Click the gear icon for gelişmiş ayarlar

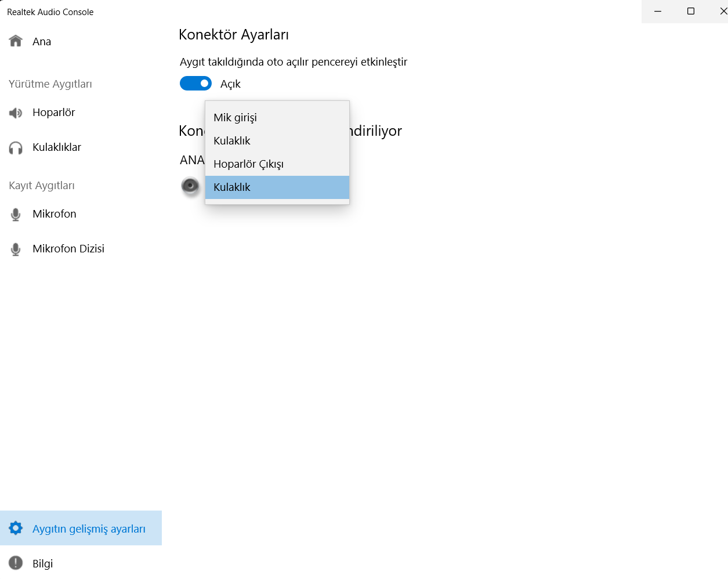pyautogui.click(x=16, y=528)
